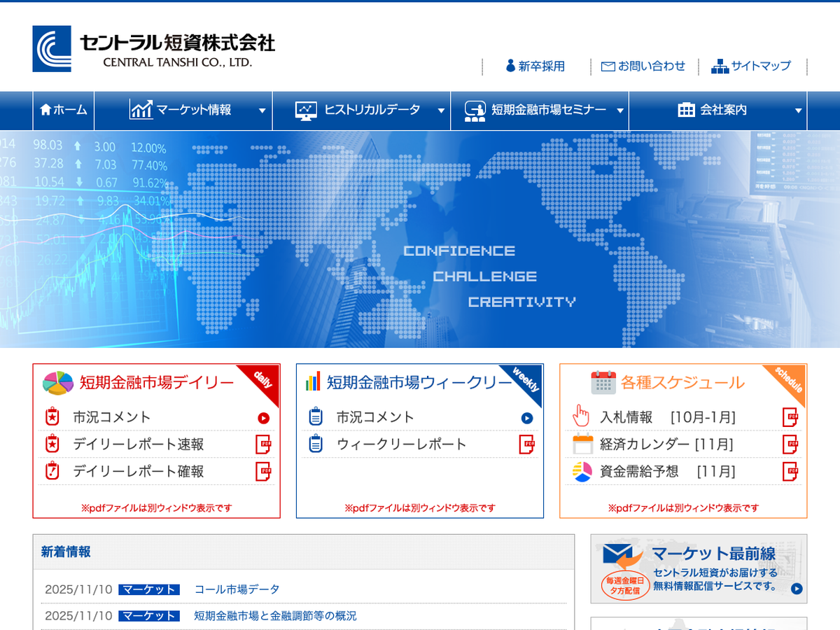Viewport: 840px width, 630px height.
Task: Open the PDF icon for 経済カレンダー
Action: point(790,444)
